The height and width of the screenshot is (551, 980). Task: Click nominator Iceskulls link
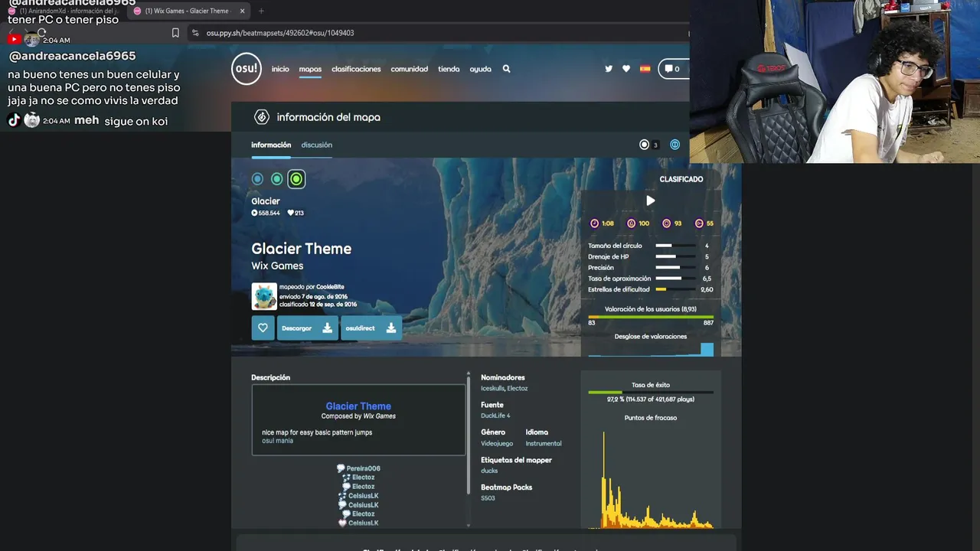(x=493, y=389)
